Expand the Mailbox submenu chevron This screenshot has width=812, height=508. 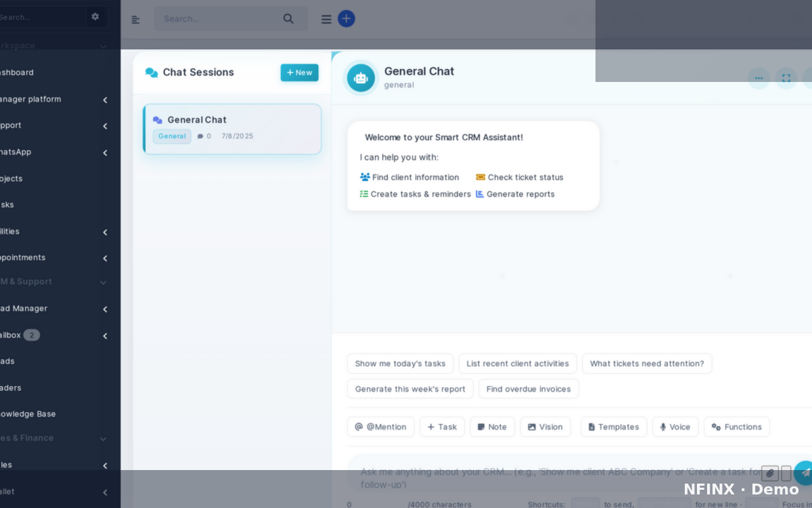point(105,335)
